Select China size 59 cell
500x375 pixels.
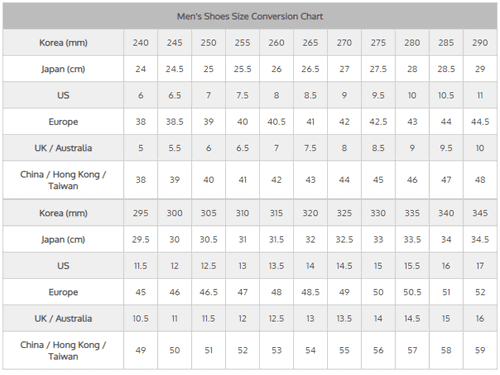click(480, 350)
